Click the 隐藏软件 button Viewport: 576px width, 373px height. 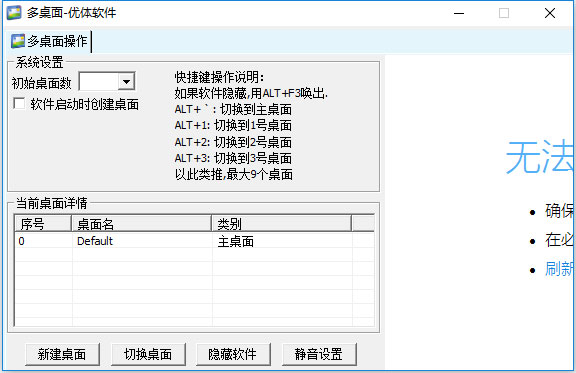(233, 354)
